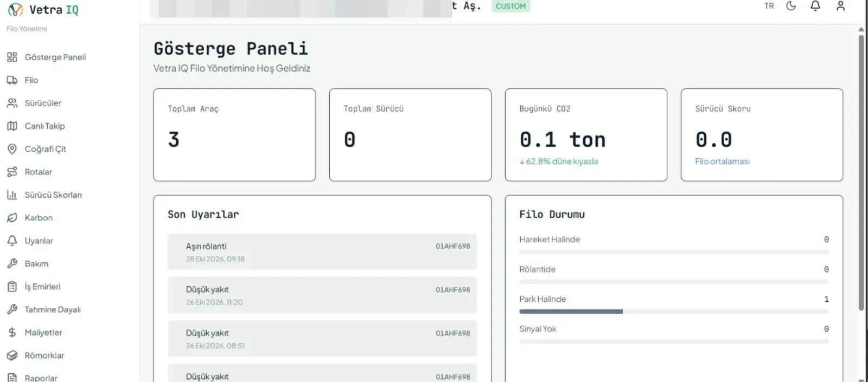868x382 pixels.
Task: Click the Toplam Sürücü stat card
Action: 410,135
